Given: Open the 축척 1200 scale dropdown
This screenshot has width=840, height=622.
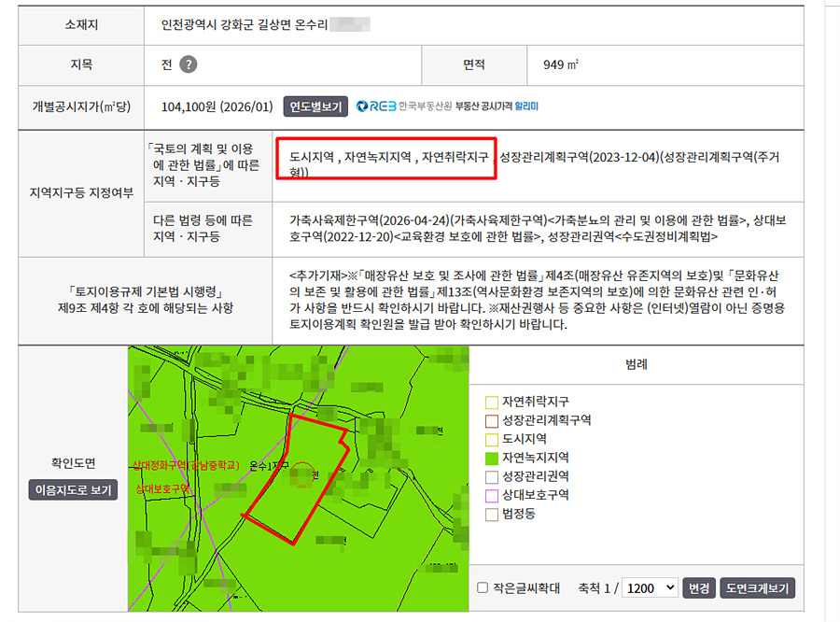Looking at the screenshot, I should click(x=650, y=587).
